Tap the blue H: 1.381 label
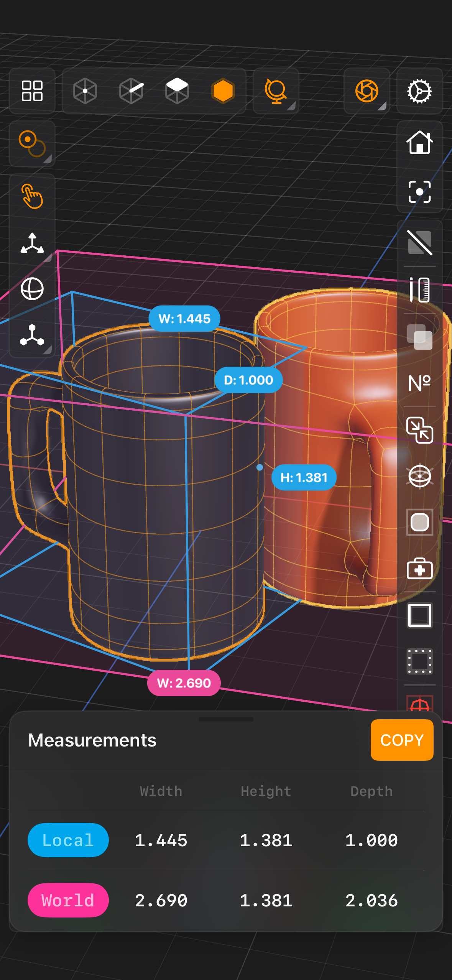The width and height of the screenshot is (452, 980). tap(304, 477)
